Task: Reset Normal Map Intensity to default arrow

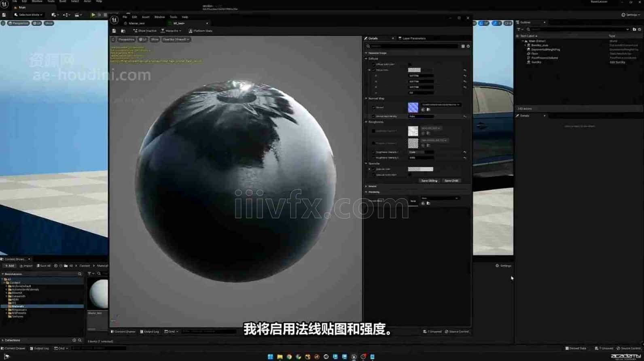Action: click(x=465, y=117)
